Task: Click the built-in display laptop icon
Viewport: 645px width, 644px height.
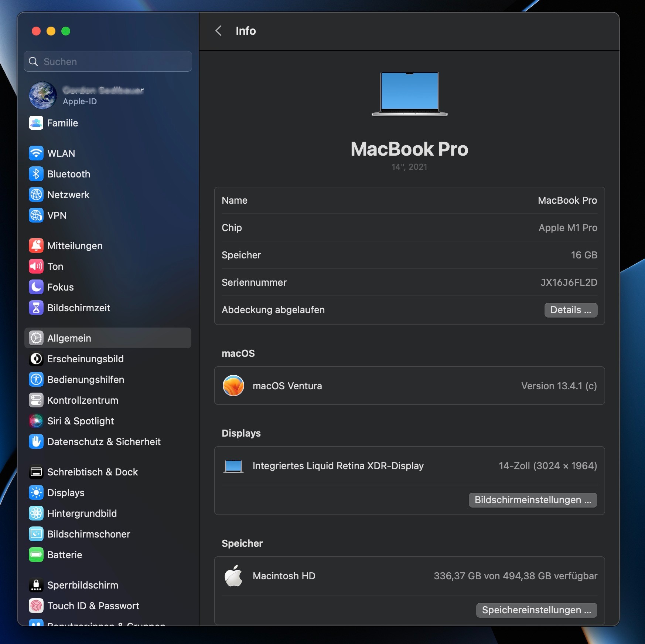Action: pos(233,466)
